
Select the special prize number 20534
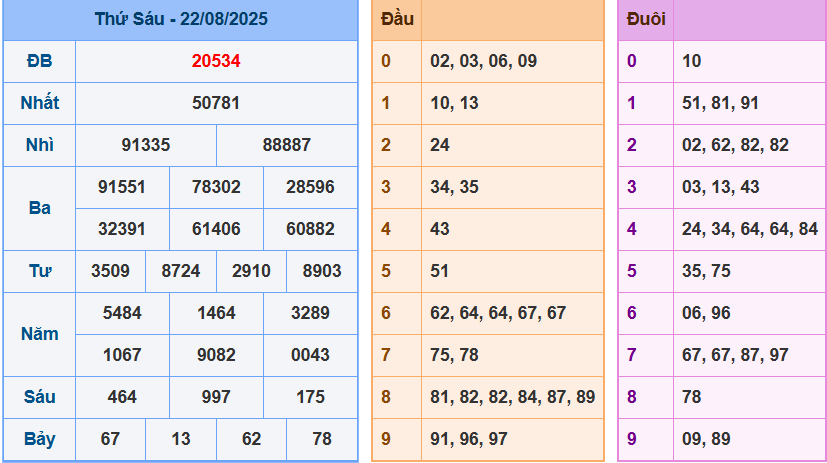[x=216, y=61]
